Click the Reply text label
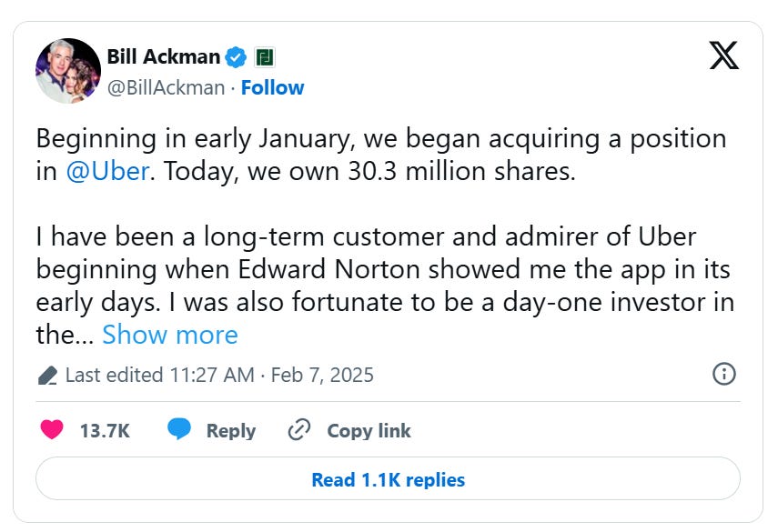The image size is (778, 532). [230, 430]
